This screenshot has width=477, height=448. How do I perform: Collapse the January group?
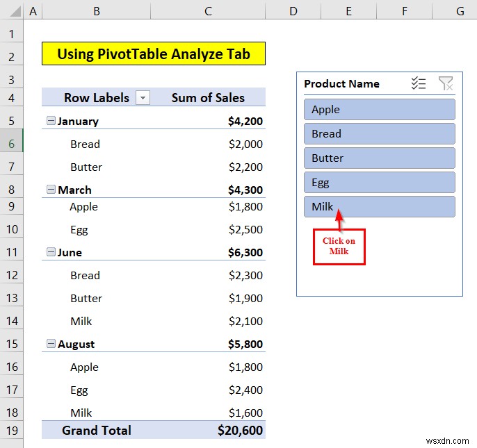51,121
